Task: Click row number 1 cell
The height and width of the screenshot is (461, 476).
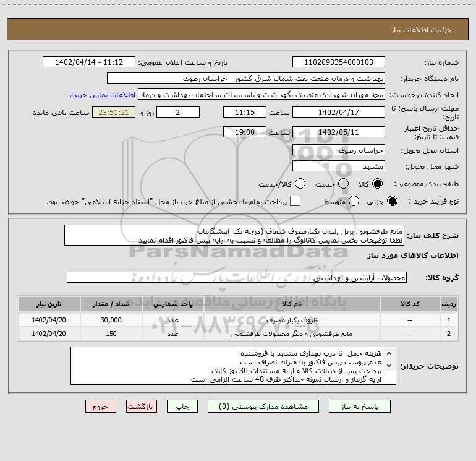Action: tap(449, 321)
